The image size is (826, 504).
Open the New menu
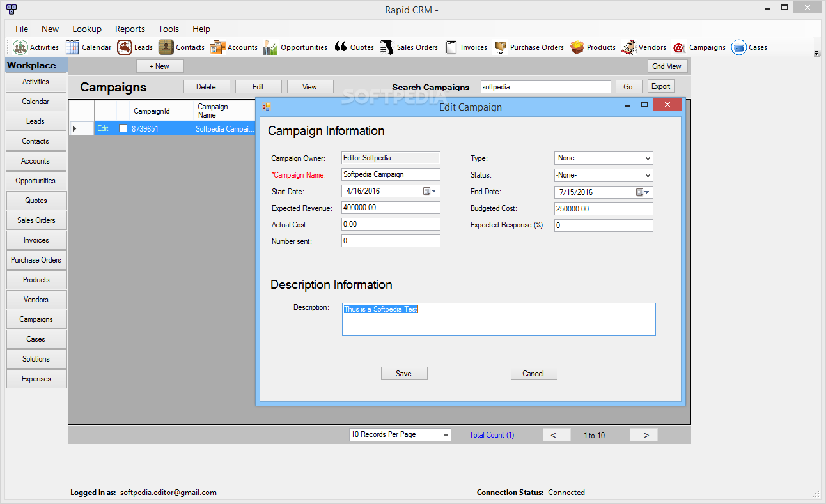click(50, 29)
